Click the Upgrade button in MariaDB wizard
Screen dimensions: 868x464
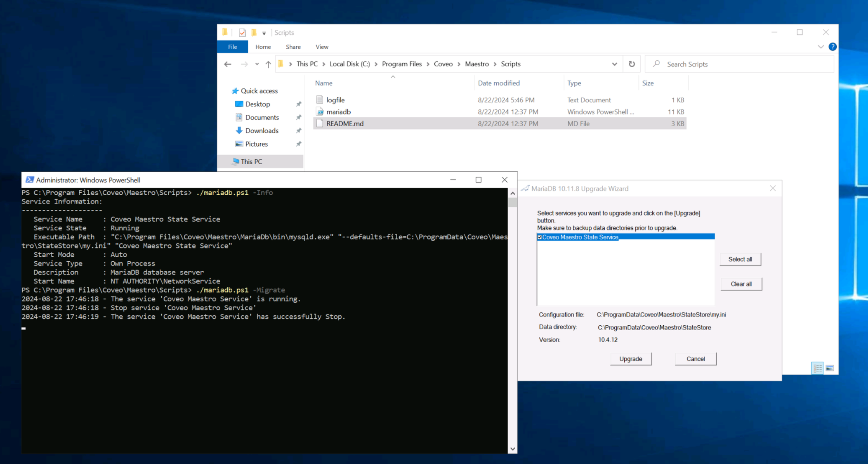click(x=630, y=359)
